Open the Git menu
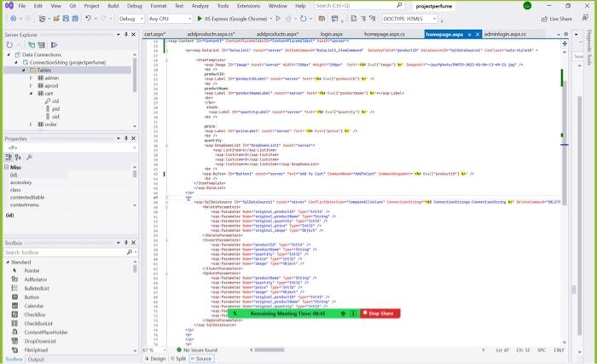Image resolution: width=597 pixels, height=364 pixels. tap(72, 6)
